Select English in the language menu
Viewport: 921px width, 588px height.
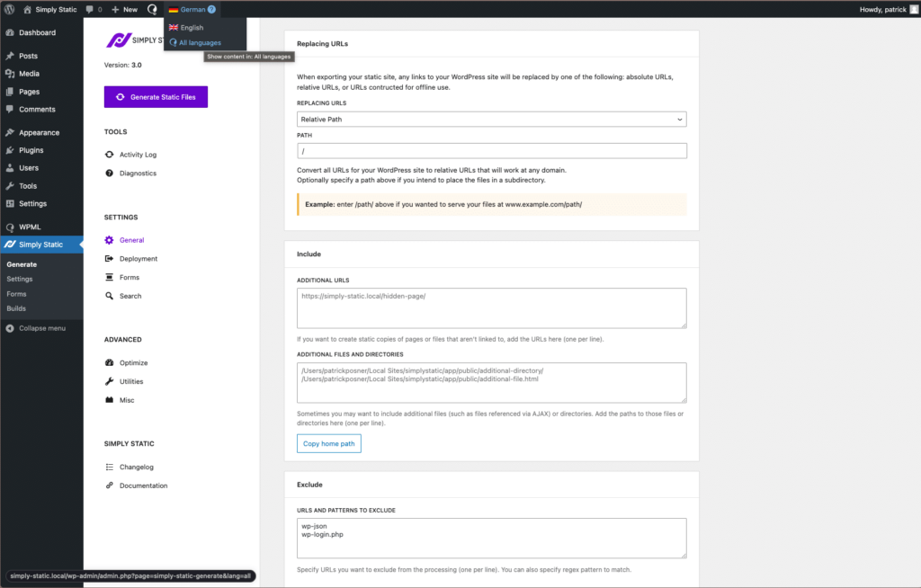coord(192,28)
